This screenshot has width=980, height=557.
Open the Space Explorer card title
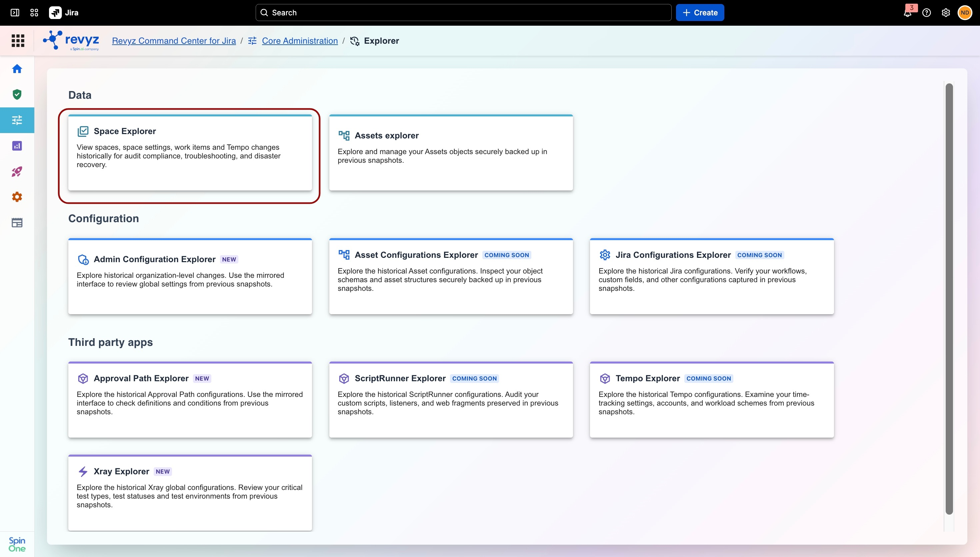[x=125, y=131]
